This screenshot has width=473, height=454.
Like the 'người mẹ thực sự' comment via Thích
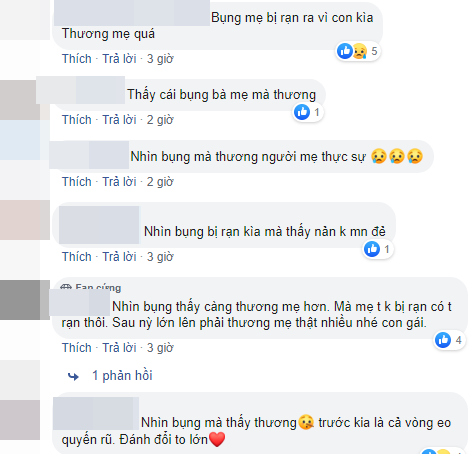click(77, 182)
